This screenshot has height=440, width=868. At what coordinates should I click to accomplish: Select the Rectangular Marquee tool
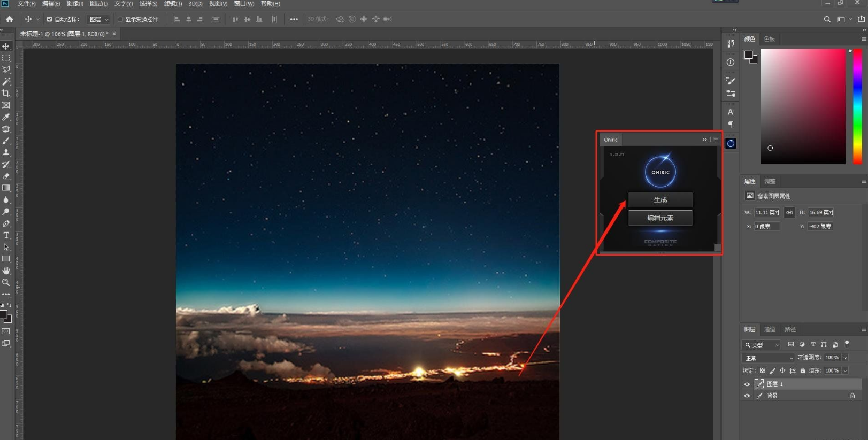pyautogui.click(x=6, y=58)
